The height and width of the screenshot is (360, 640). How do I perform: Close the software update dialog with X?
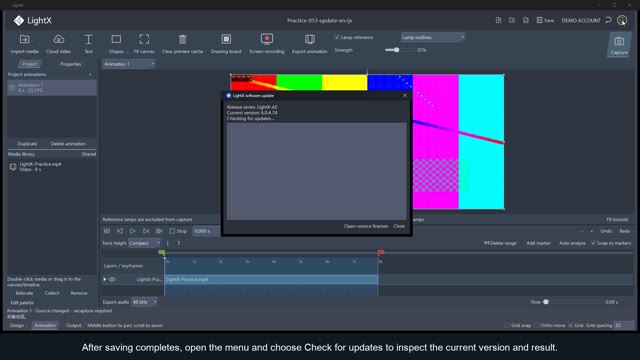pos(405,96)
